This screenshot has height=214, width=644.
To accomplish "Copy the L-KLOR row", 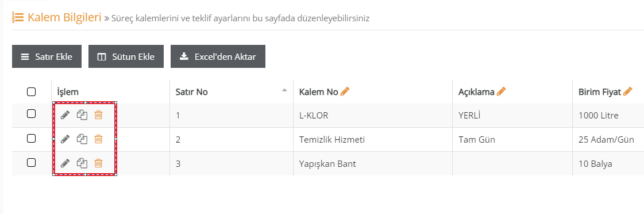I will tap(82, 115).
